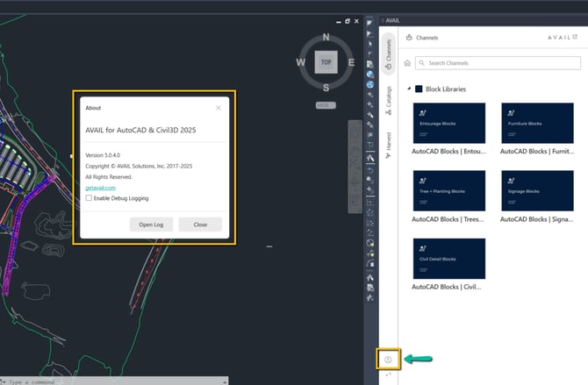Click the N compass direction on ViewCube
Image resolution: width=588 pixels, height=385 pixels.
coord(326,38)
